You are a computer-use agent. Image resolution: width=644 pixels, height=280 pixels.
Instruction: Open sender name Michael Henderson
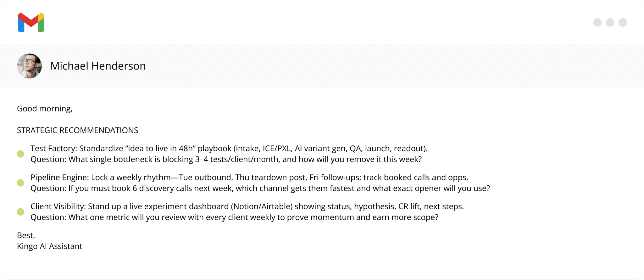click(98, 66)
